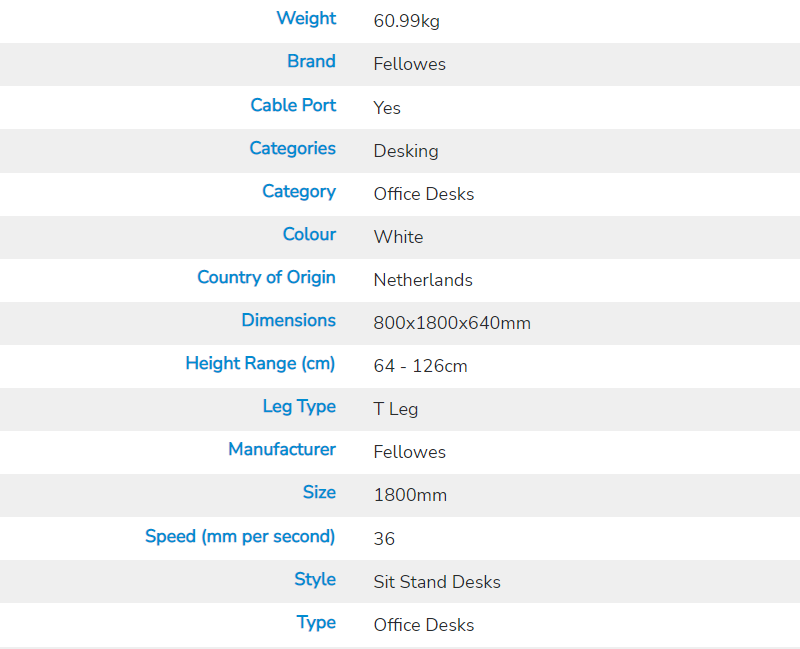The height and width of the screenshot is (649, 800).
Task: Select the 800x1800x640mm dimensions value
Action: [452, 323]
